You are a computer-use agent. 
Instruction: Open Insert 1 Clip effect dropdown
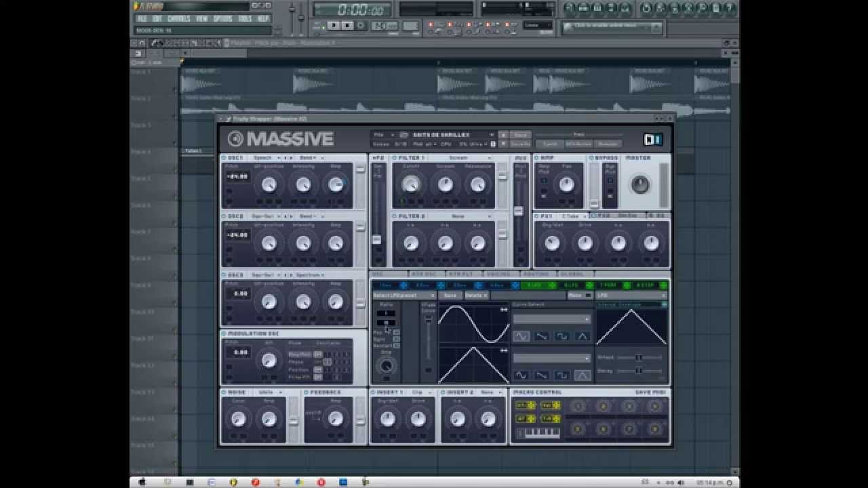pos(420,392)
